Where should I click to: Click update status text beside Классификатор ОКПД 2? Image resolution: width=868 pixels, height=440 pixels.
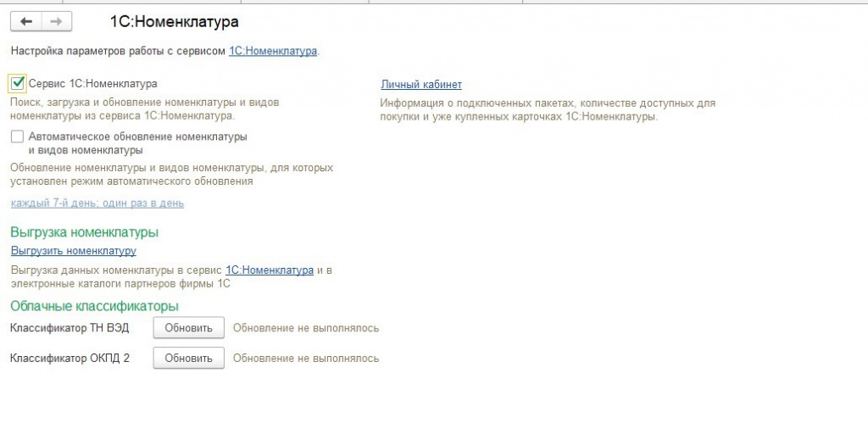[x=306, y=359]
